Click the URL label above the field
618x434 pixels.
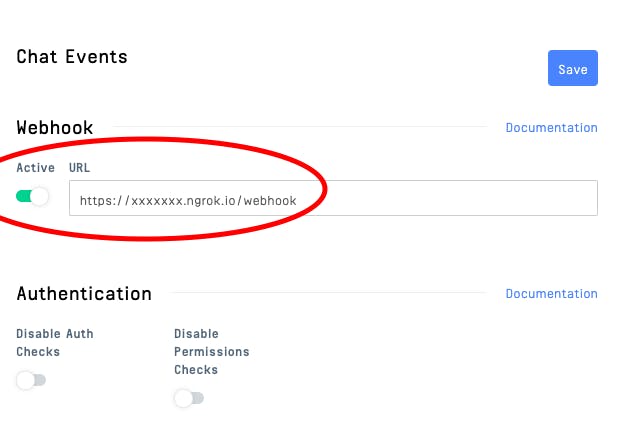pyautogui.click(x=80, y=167)
